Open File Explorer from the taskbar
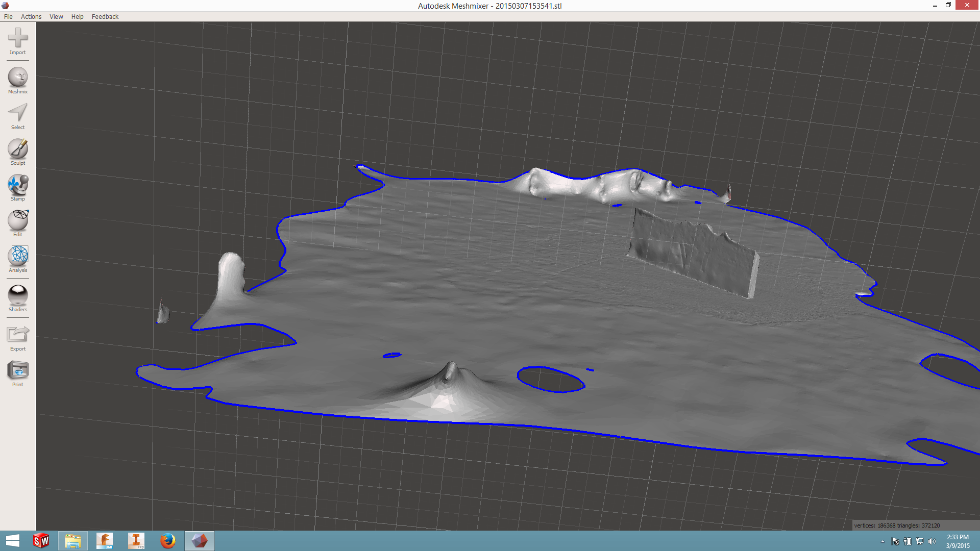Viewport: 980px width, 551px height. coord(73,541)
